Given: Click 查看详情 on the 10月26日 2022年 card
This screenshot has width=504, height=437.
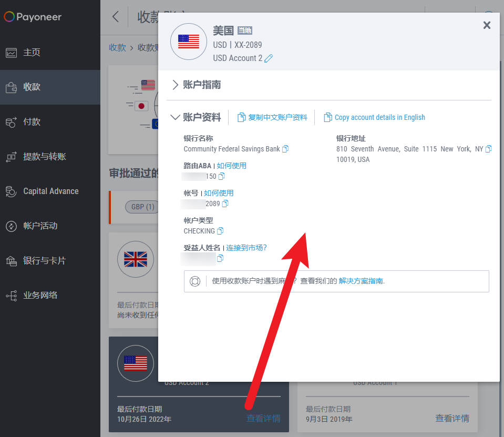Looking at the screenshot, I should (x=263, y=419).
